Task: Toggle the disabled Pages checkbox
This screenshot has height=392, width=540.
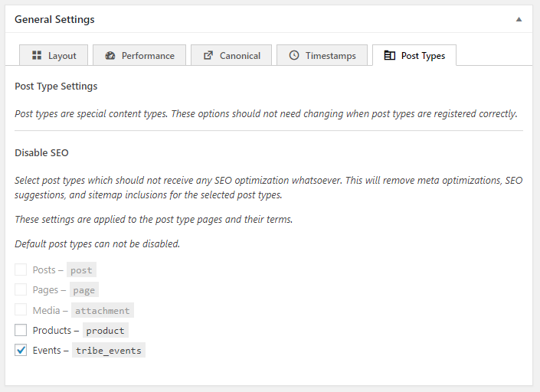Action: pyautogui.click(x=21, y=289)
